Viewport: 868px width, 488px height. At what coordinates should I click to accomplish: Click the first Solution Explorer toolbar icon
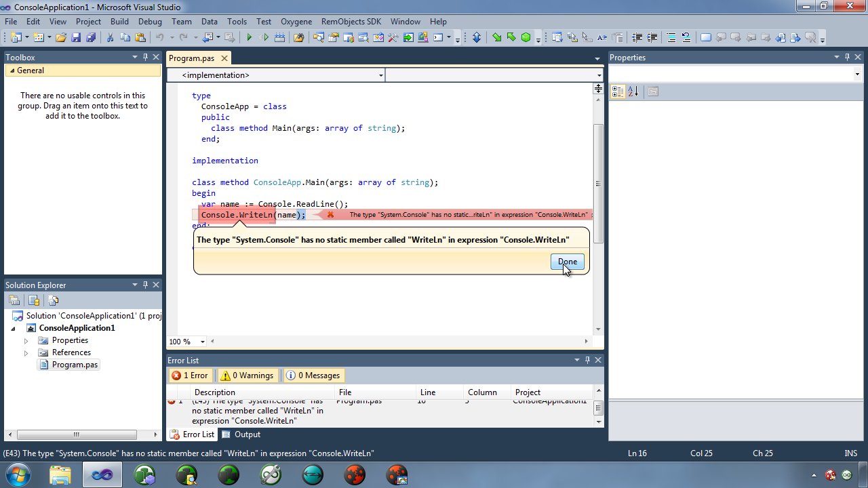coord(14,300)
